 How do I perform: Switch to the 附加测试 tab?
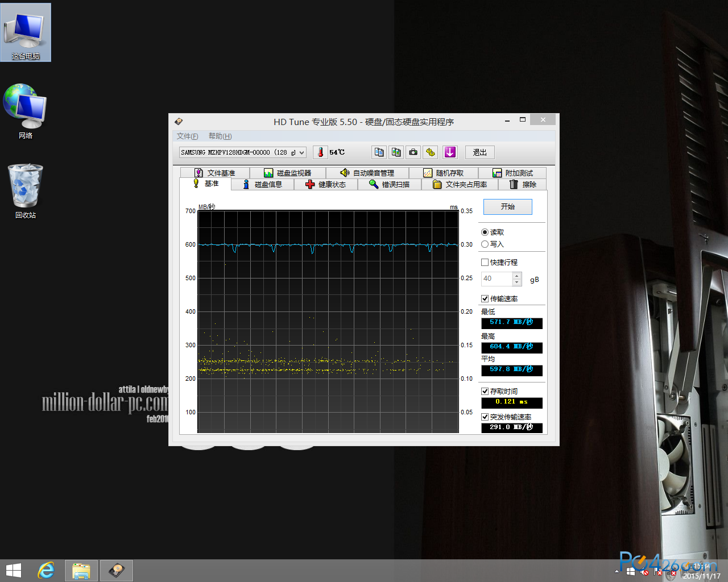tap(512, 173)
